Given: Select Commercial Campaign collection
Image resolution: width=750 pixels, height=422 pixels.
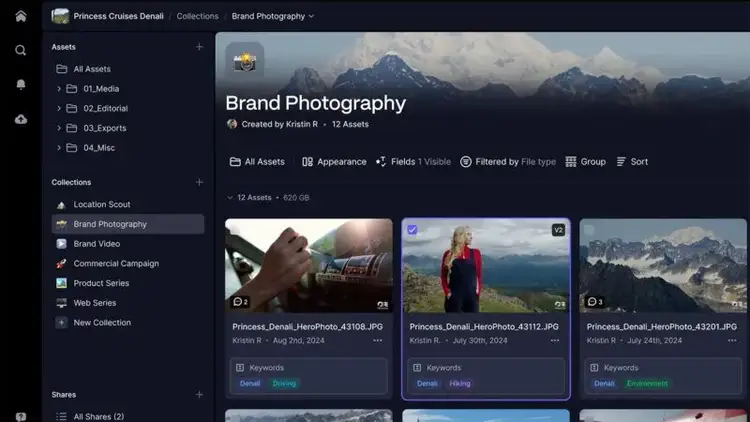Looking at the screenshot, I should (115, 264).
